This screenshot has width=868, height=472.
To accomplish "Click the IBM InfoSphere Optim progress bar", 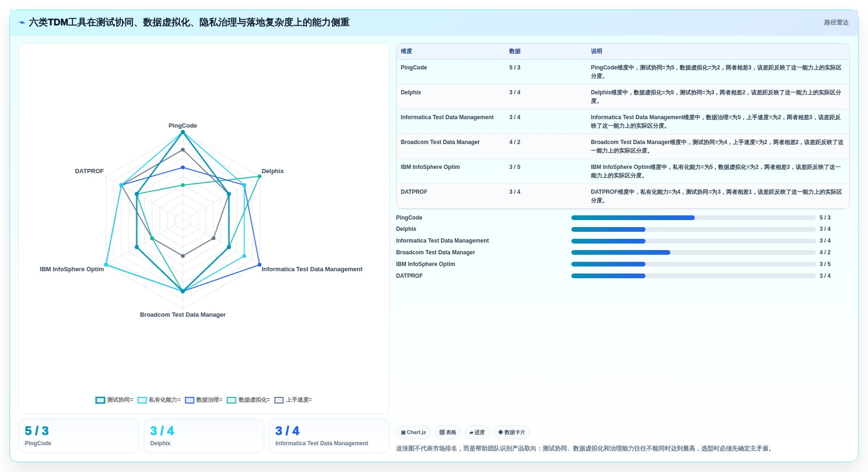I will [693, 264].
